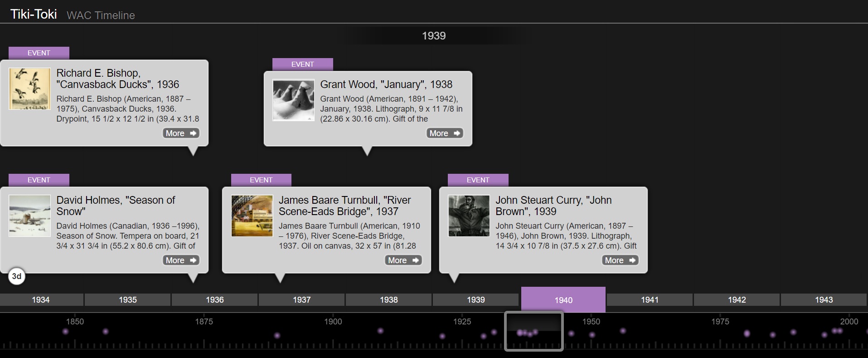Expand David Holmes card with More
This screenshot has height=358, width=868.
click(181, 260)
